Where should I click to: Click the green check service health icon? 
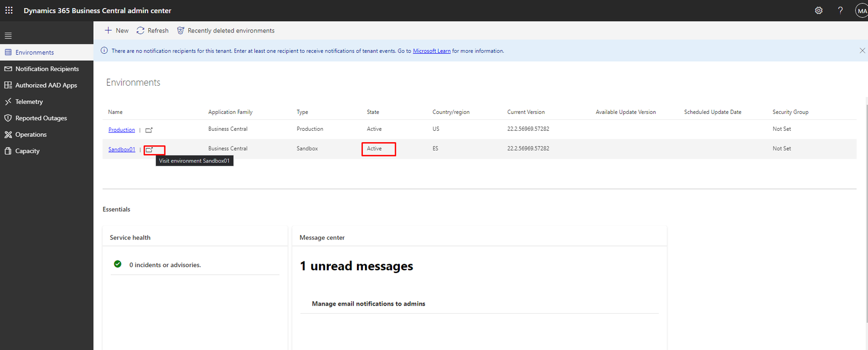(x=118, y=264)
